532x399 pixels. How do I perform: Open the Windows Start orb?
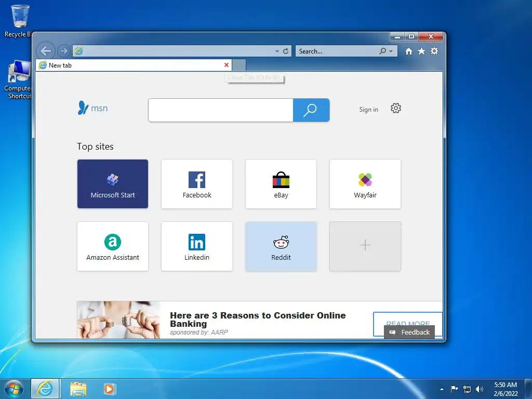14,389
